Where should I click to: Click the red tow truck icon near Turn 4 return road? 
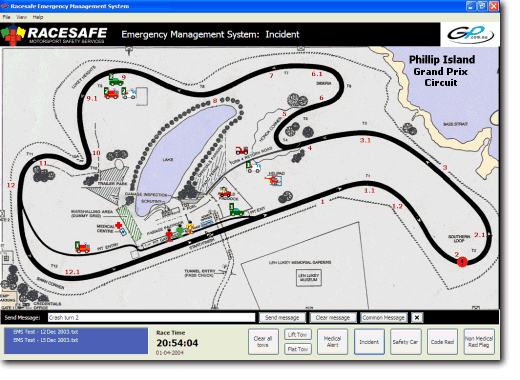click(x=242, y=151)
